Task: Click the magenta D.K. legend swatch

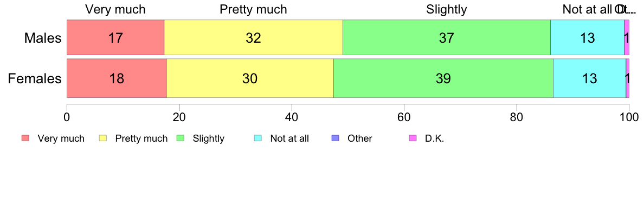Action: coord(413,138)
